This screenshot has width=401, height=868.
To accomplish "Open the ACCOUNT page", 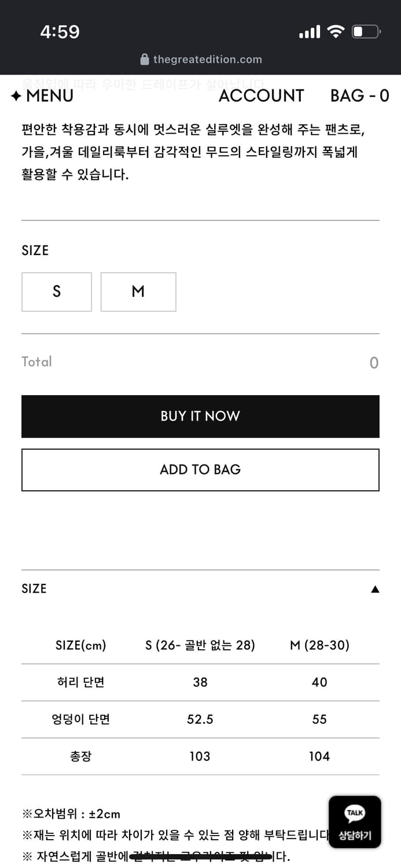I will 261,96.
